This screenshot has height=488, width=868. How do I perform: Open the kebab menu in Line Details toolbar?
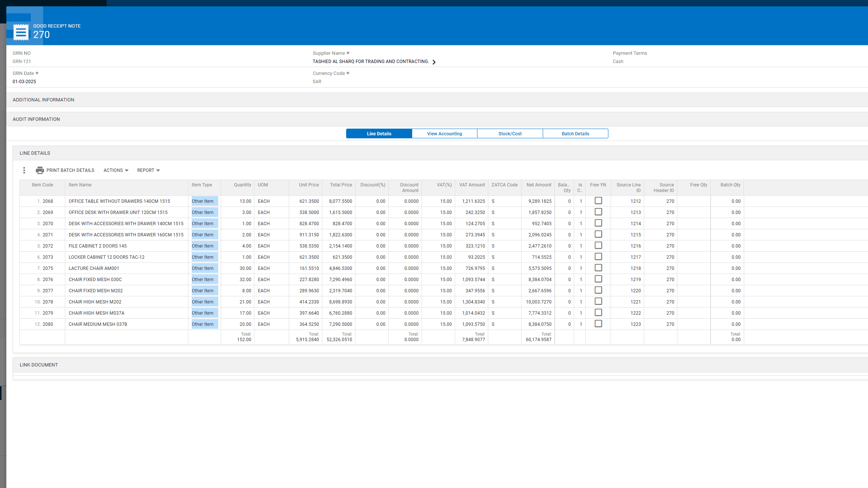click(x=24, y=170)
